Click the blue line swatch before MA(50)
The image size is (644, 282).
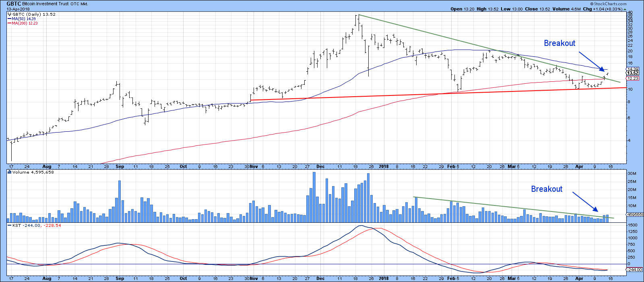point(9,19)
